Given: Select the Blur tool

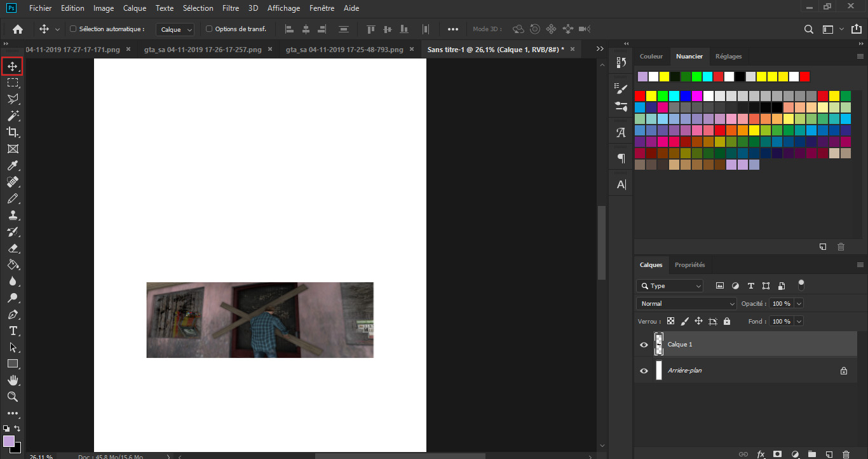Looking at the screenshot, I should coord(12,281).
